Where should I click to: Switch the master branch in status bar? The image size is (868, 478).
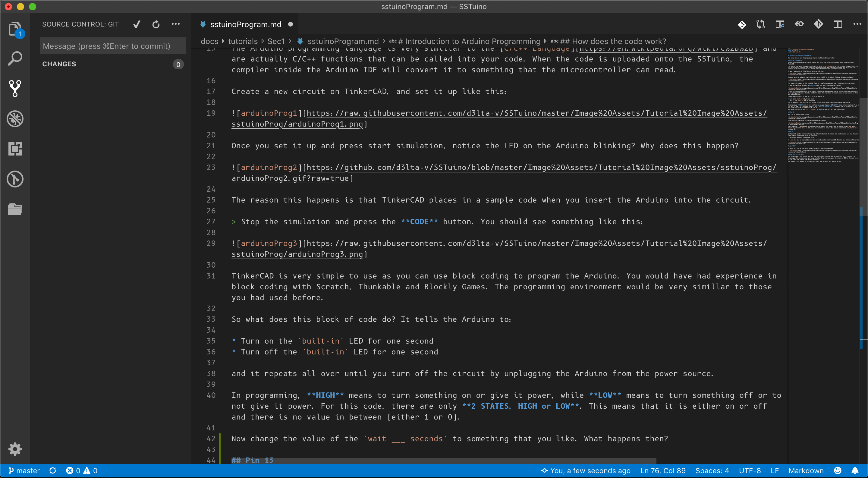[x=24, y=470]
